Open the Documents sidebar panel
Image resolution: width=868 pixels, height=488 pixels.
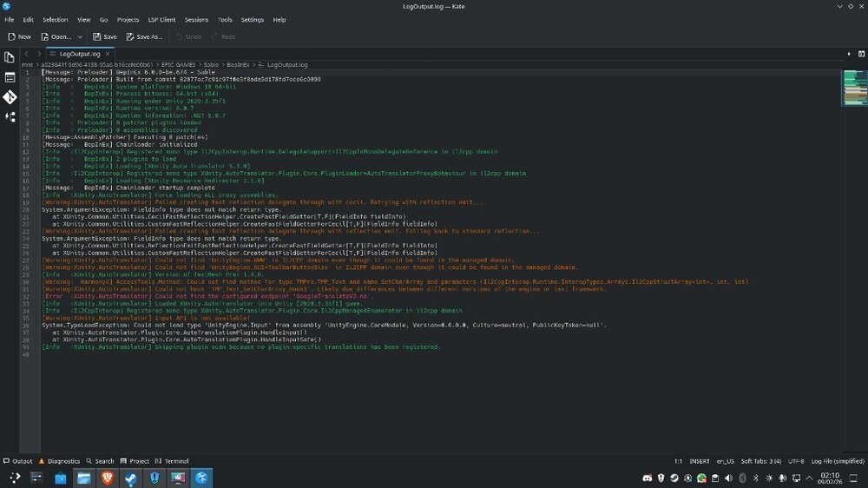[x=10, y=57]
